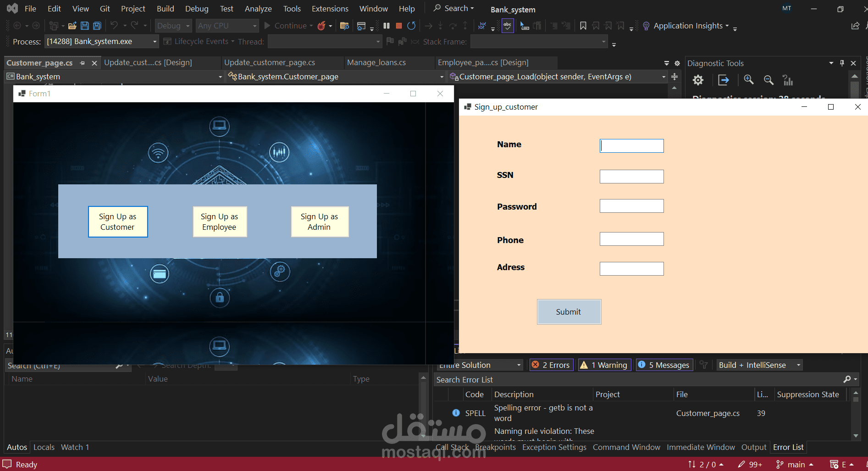Image resolution: width=868 pixels, height=471 pixels.
Task: Open Diagnostic Tools settings gear
Action: tap(698, 80)
